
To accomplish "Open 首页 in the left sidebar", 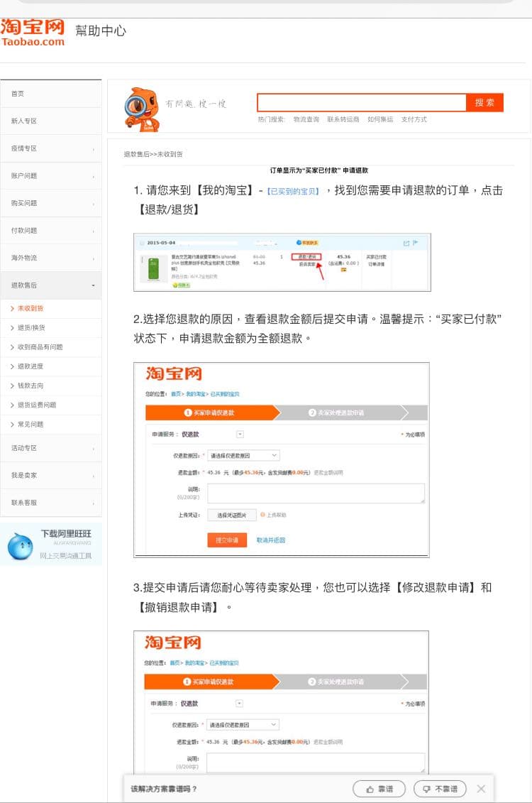I will 50,94.
